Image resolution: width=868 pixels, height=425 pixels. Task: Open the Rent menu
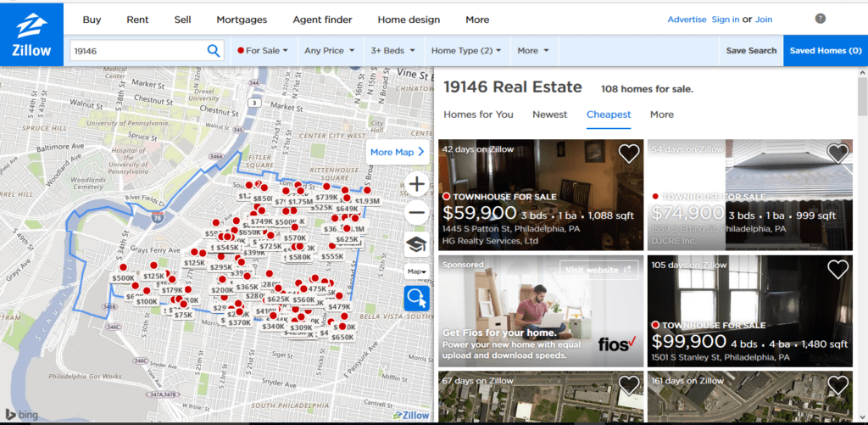137,20
